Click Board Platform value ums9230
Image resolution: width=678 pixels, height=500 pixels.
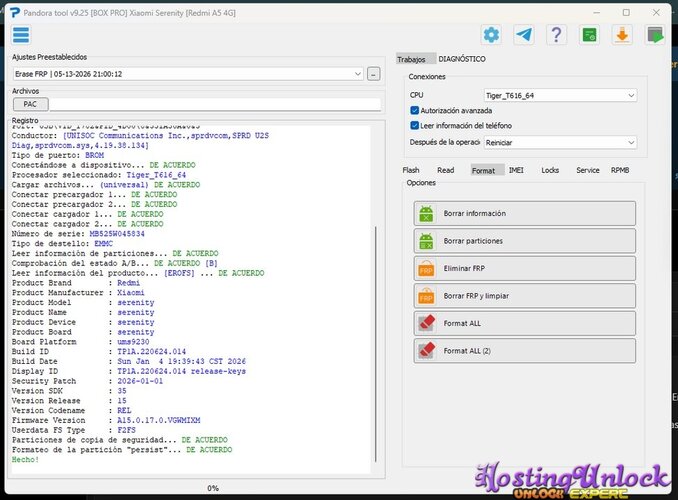133,341
